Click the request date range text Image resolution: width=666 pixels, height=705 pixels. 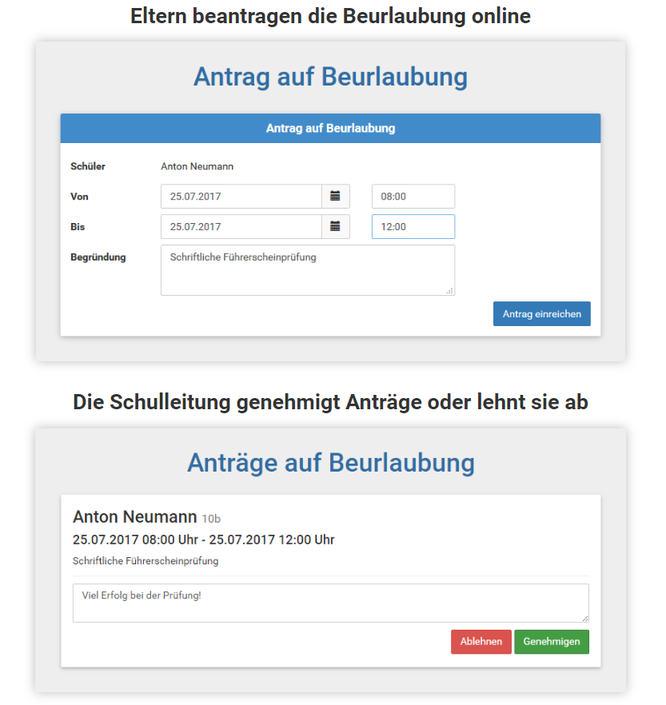point(203,540)
